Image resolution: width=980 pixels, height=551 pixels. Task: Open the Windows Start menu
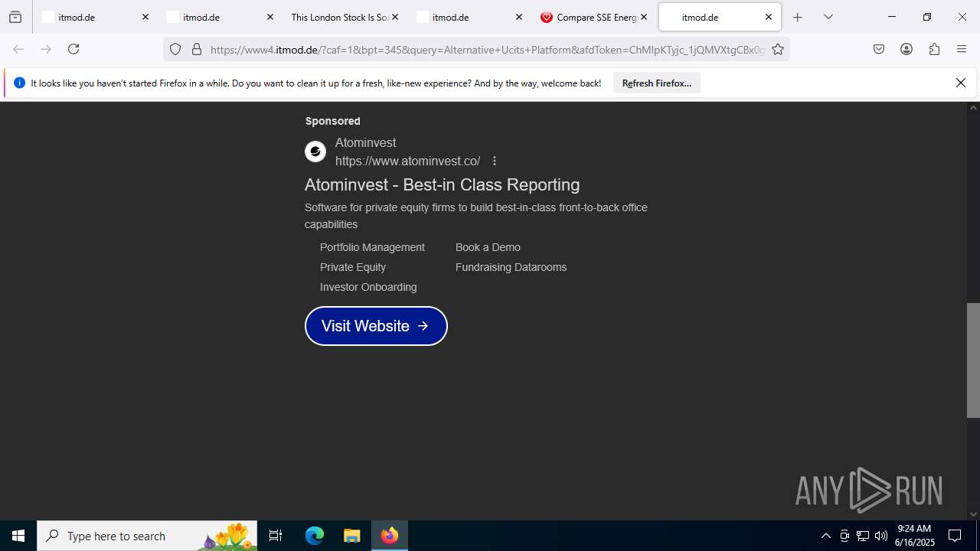point(18,536)
